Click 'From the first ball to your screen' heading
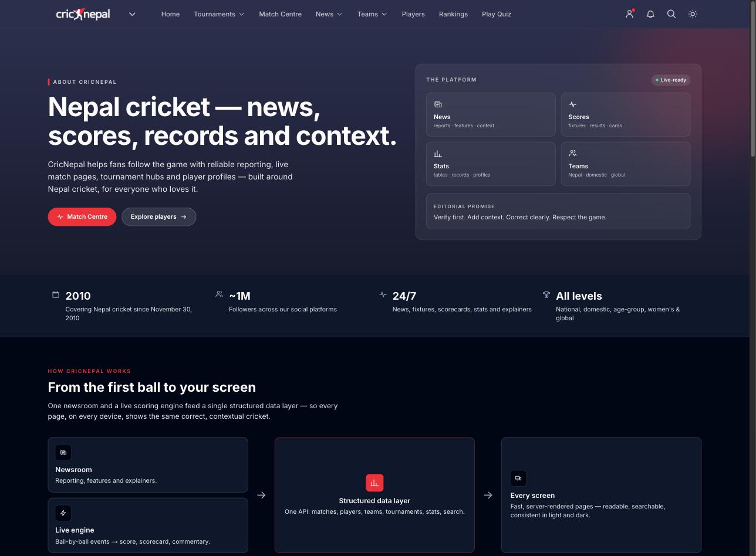This screenshot has width=756, height=556. (151, 387)
